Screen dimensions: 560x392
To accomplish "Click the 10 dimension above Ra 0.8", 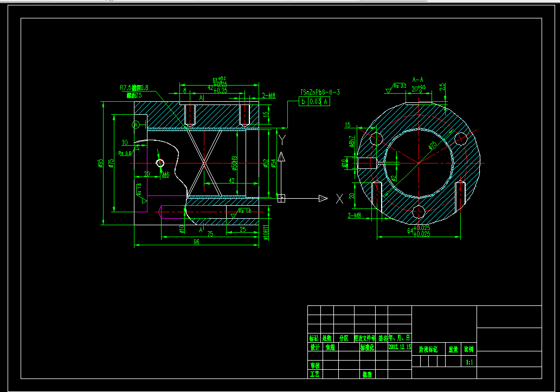I will (125, 142).
